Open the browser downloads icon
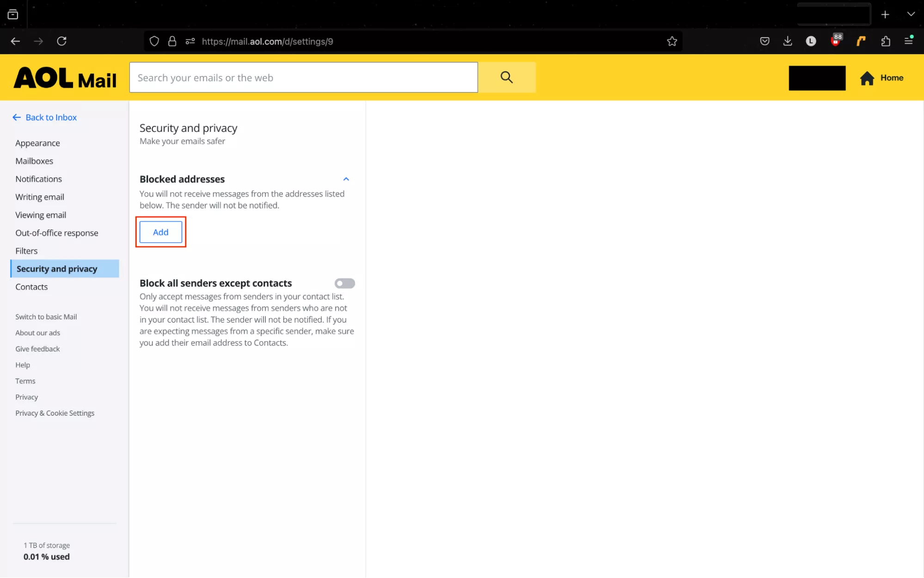This screenshot has width=924, height=578. click(x=788, y=41)
